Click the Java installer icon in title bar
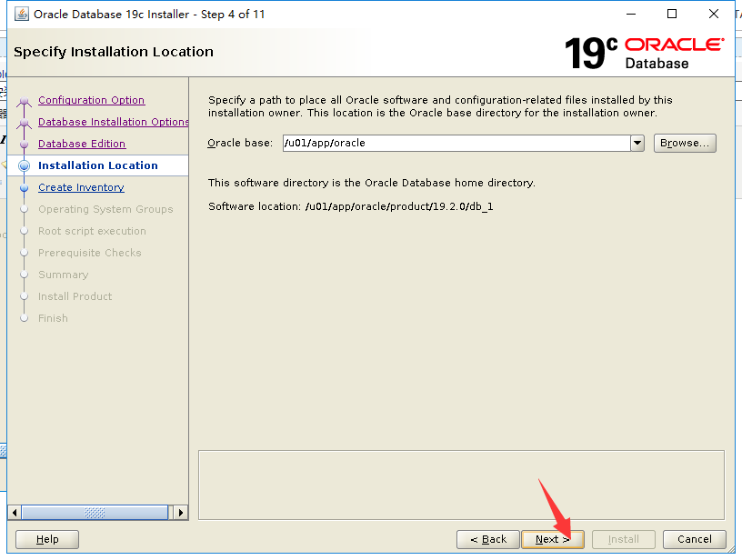This screenshot has height=560, width=742. coord(21,15)
